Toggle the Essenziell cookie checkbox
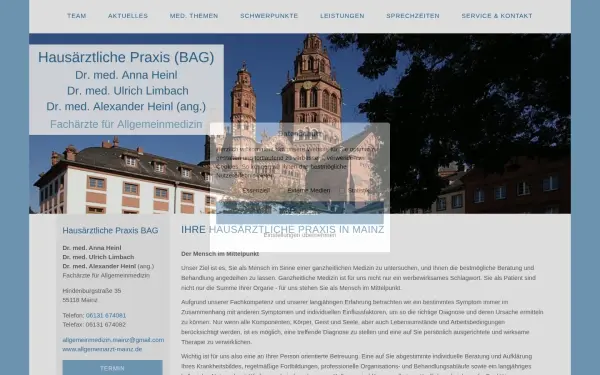 point(238,190)
